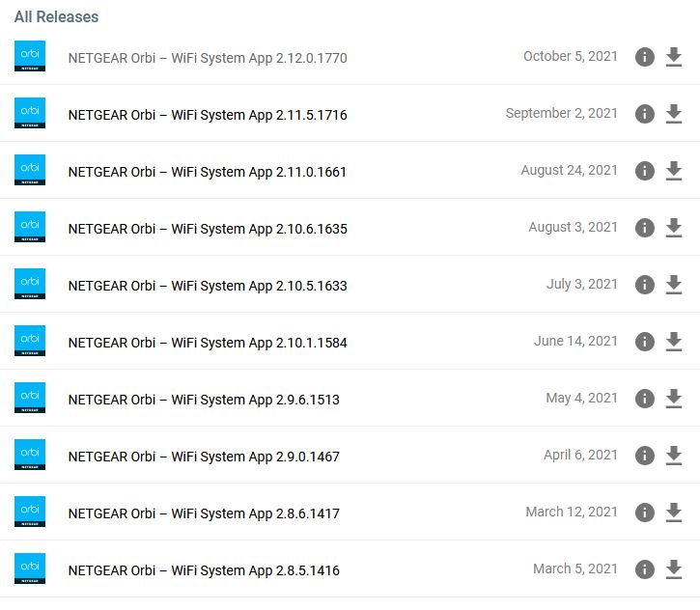This screenshot has width=700, height=610.
Task: Click the July 3, 2021 date
Action: pos(582,285)
